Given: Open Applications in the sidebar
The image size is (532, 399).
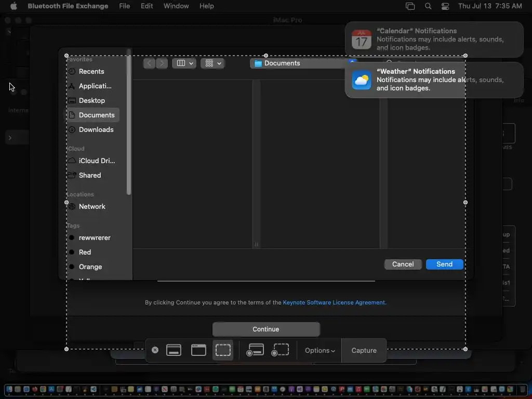Looking at the screenshot, I should (92, 86).
